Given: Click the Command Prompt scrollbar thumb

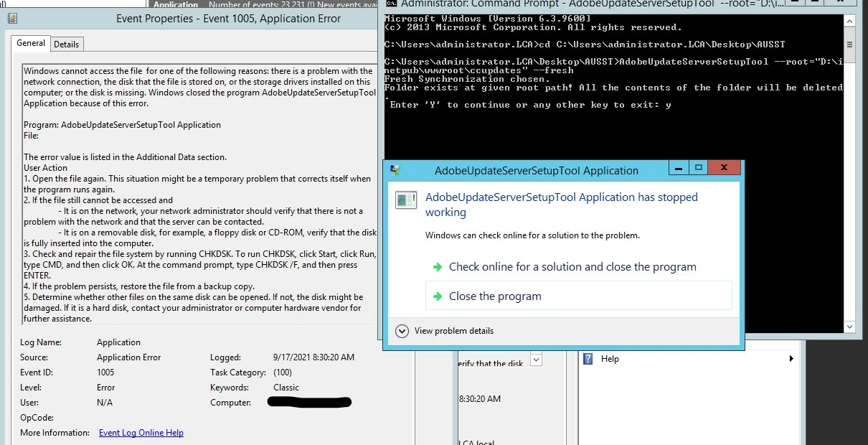Looking at the screenshot, I should (x=850, y=44).
